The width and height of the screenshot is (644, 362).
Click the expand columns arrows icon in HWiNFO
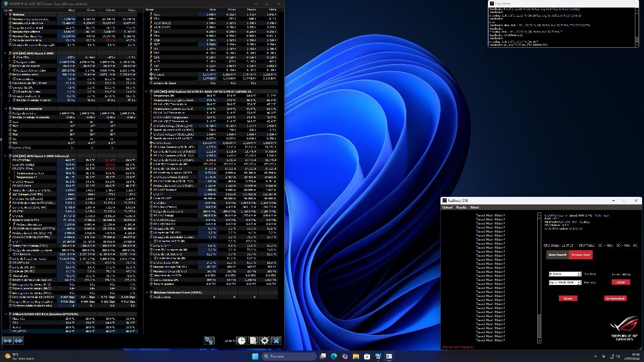(7, 341)
